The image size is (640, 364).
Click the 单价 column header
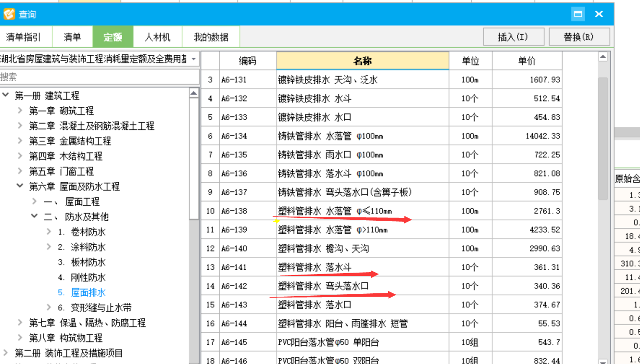click(x=527, y=61)
